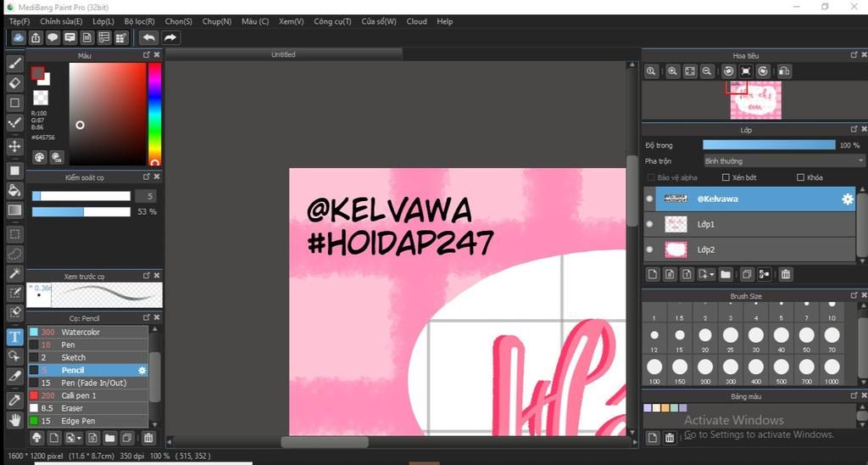Open the Pha trộn blend mode dropdown
868x465 pixels.
[x=782, y=160]
